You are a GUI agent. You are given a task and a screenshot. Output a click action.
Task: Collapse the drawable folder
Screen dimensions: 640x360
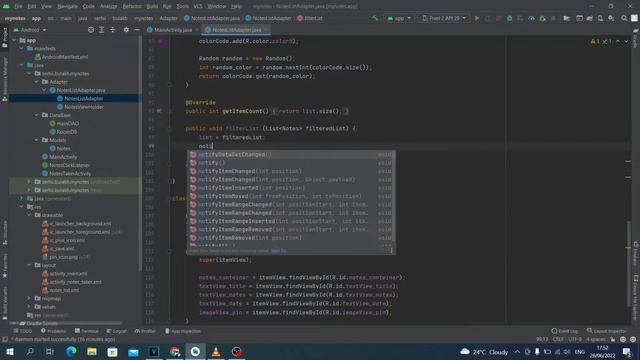pos(29,215)
